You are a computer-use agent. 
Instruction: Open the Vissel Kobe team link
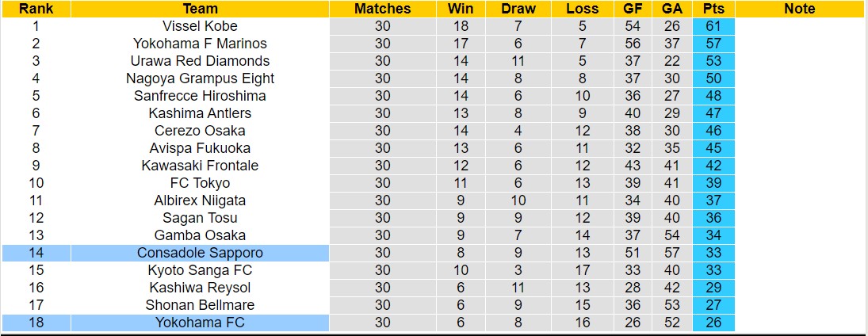pyautogui.click(x=200, y=26)
